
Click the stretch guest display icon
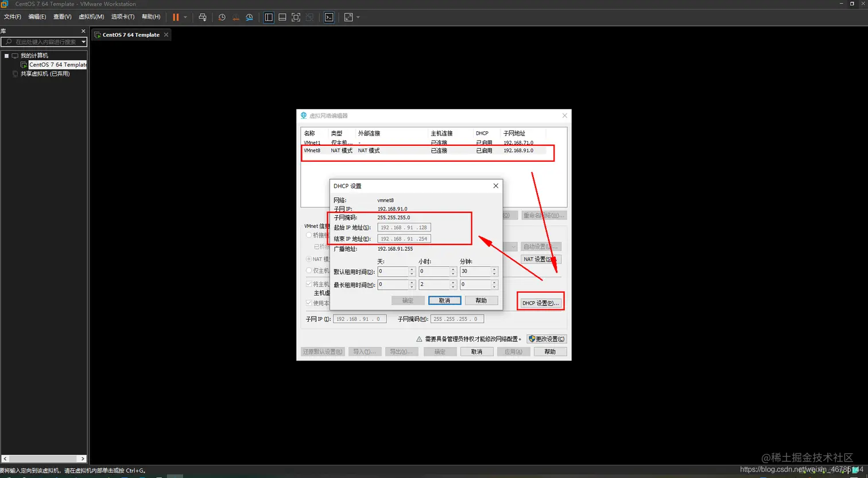click(348, 17)
